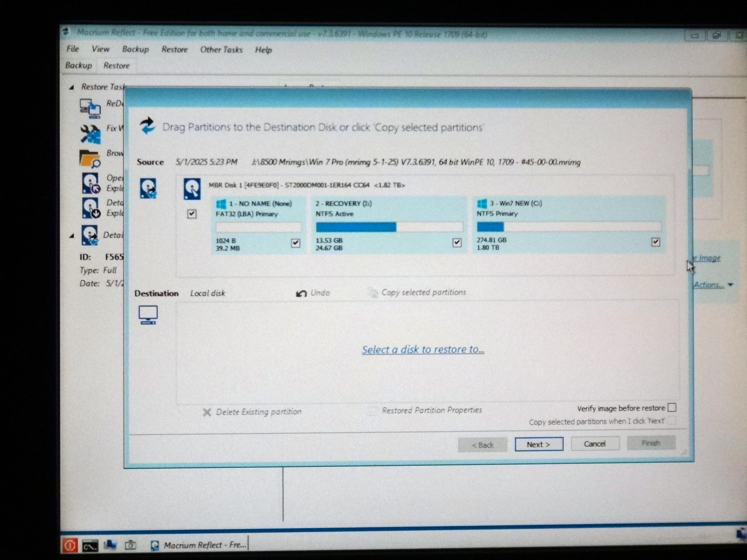747x560 pixels.
Task: Click Delete Existing partition text
Action: (259, 412)
